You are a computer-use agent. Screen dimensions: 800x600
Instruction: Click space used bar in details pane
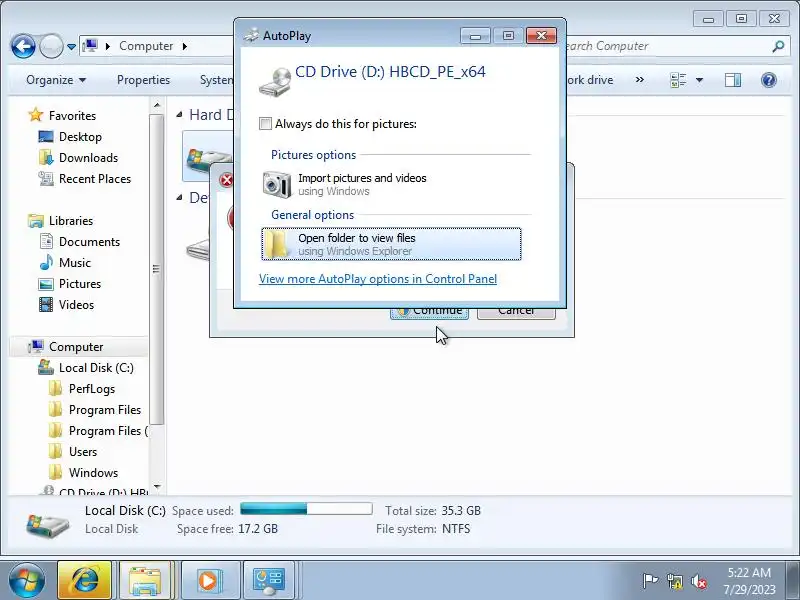click(306, 509)
